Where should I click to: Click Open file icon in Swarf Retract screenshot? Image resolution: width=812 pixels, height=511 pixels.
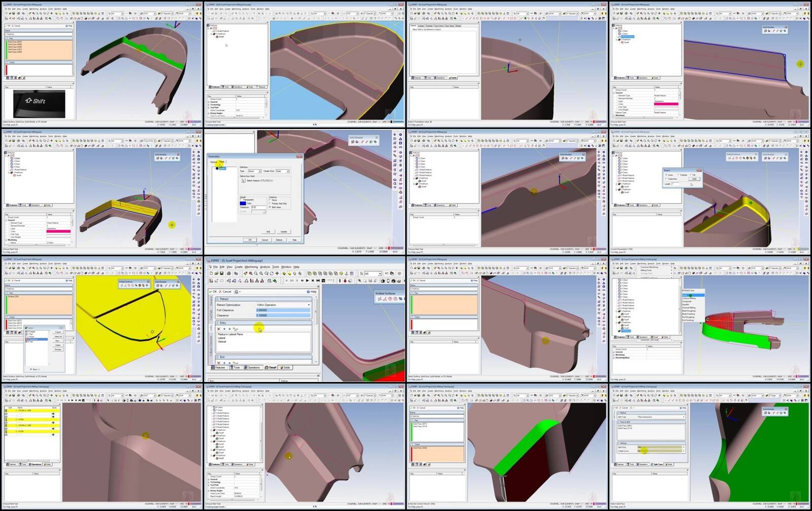click(x=216, y=273)
